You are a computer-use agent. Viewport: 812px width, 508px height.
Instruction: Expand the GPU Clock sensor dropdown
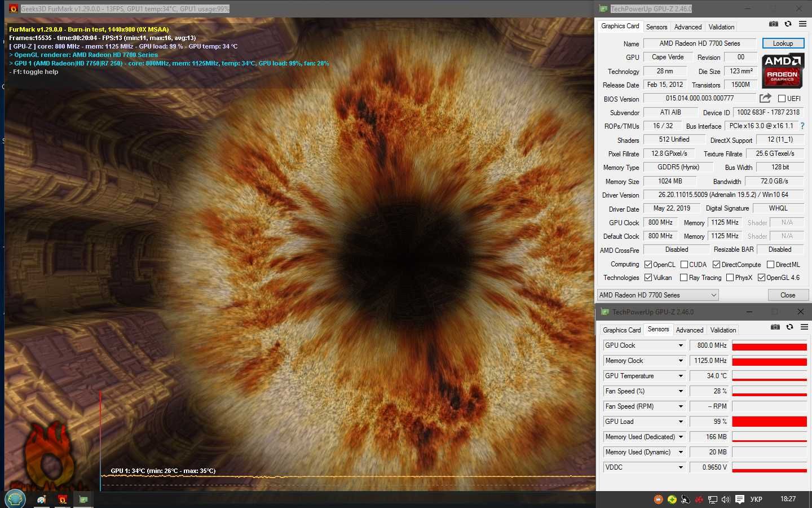click(681, 345)
